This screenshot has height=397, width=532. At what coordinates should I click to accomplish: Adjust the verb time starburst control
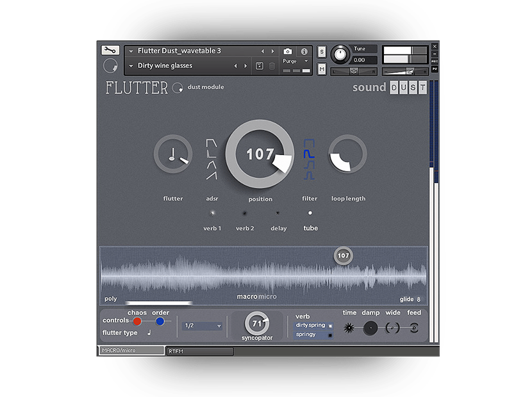click(x=349, y=328)
